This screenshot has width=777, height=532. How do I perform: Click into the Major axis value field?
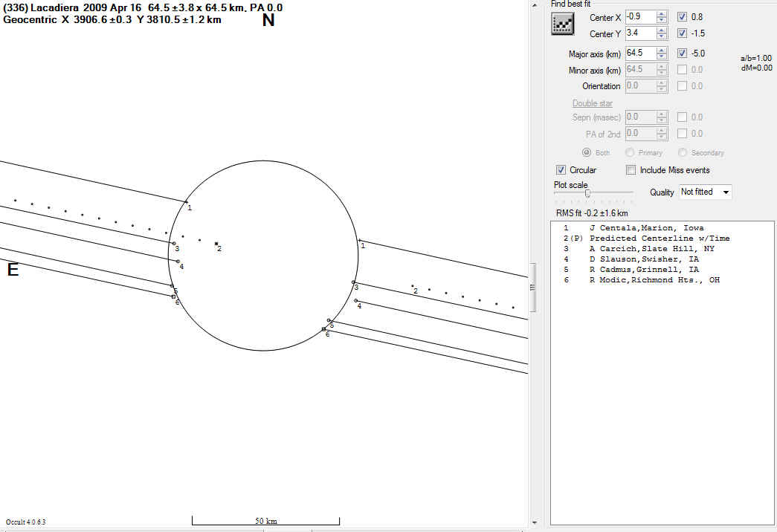click(x=639, y=53)
